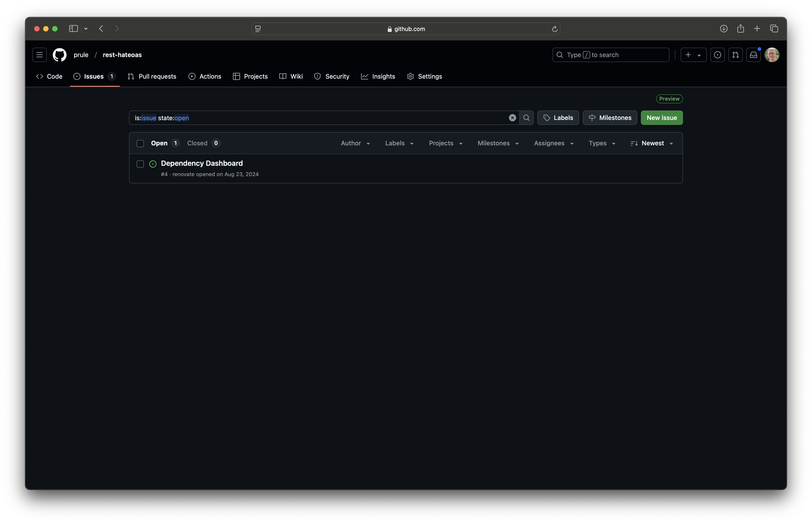
Task: Reload the page in Safari
Action: [x=554, y=29]
